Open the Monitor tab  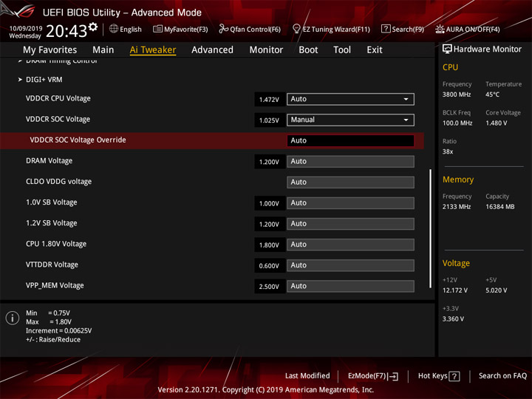tap(266, 50)
